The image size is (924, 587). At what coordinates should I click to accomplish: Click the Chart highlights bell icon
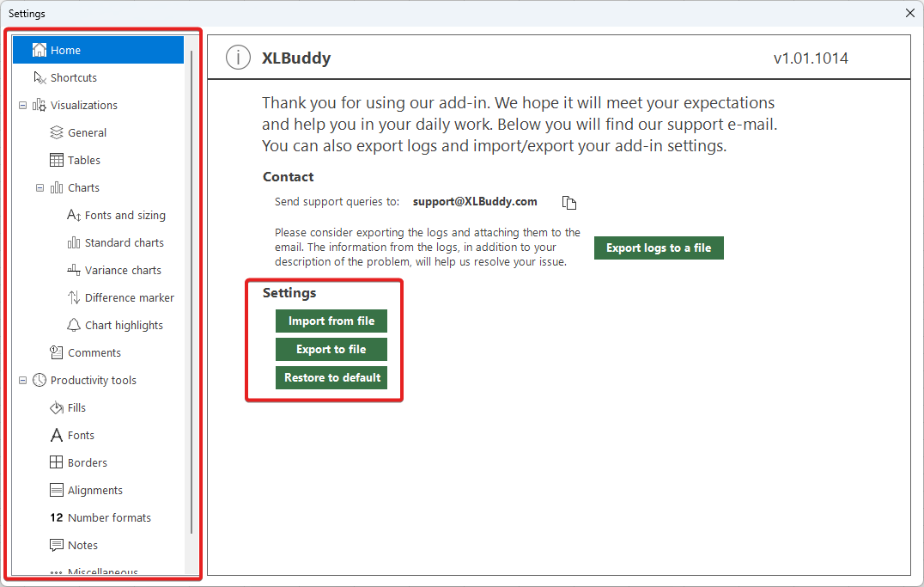tap(74, 325)
